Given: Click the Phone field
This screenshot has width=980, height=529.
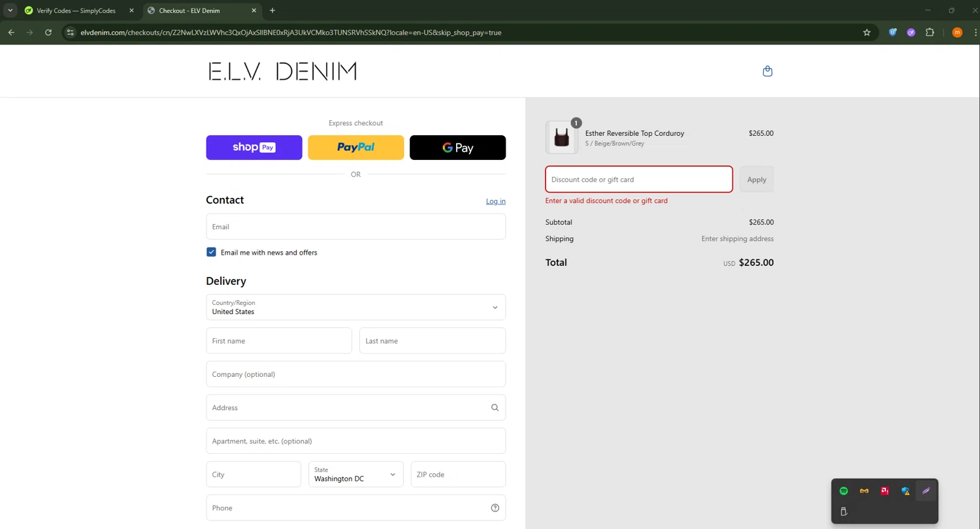Looking at the screenshot, I should [x=355, y=508].
